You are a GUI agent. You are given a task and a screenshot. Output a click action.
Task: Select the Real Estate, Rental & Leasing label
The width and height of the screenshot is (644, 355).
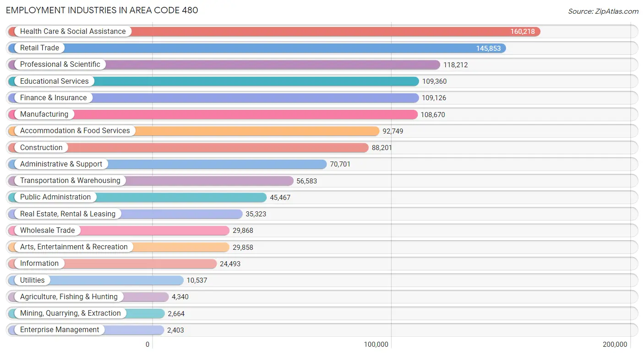click(x=68, y=214)
